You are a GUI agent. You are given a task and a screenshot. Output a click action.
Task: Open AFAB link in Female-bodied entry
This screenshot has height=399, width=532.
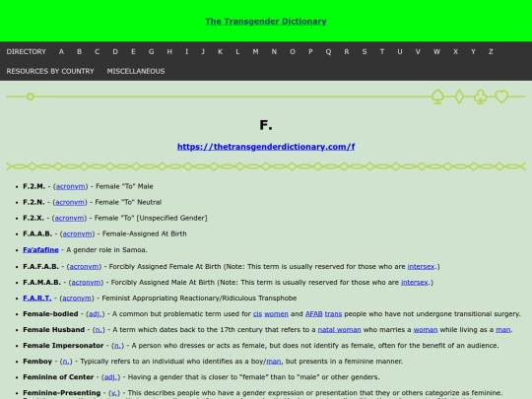[314, 314]
